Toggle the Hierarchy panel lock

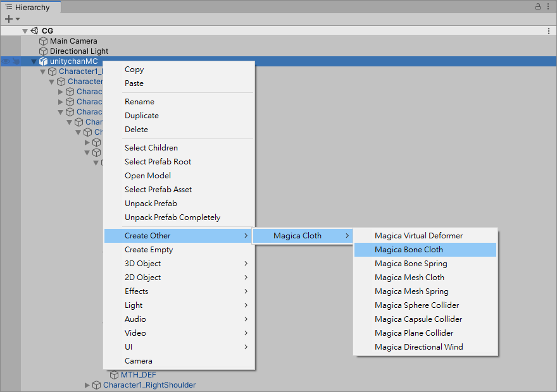(538, 7)
